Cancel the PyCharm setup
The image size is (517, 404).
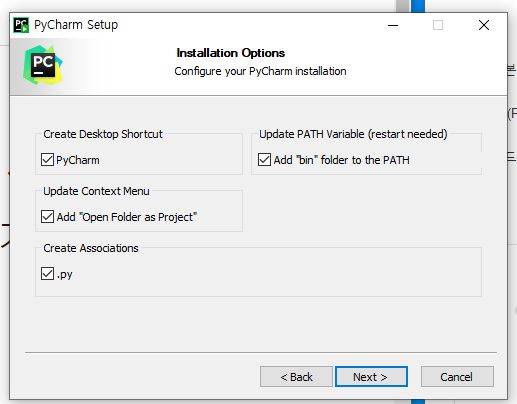pyautogui.click(x=457, y=377)
